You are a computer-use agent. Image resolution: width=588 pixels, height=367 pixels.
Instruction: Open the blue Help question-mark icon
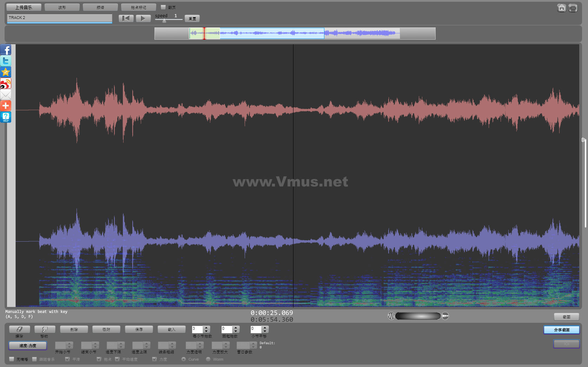[x=6, y=117]
